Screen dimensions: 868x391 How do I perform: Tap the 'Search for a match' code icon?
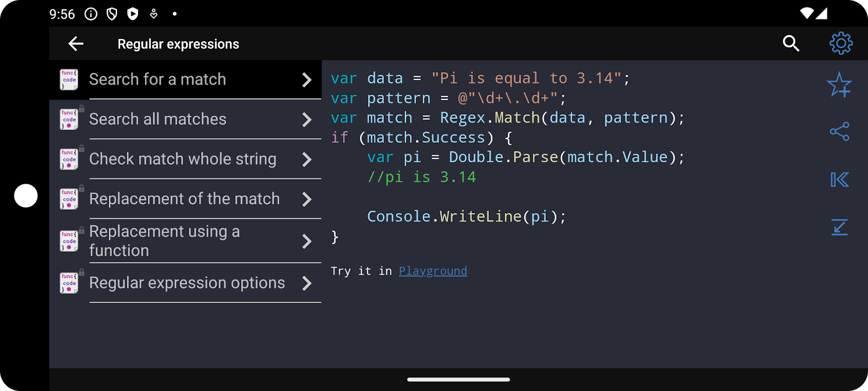(x=69, y=80)
